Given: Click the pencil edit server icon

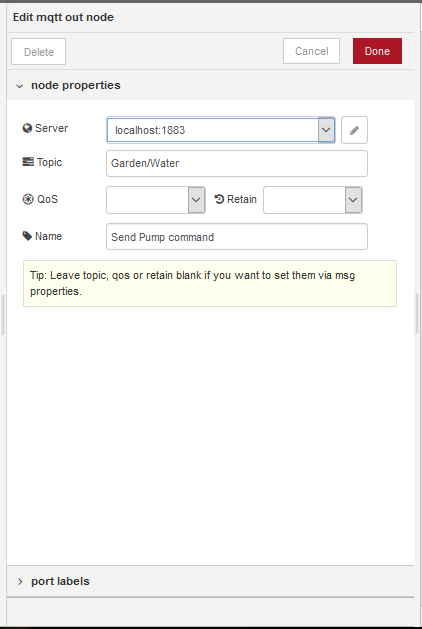Looking at the screenshot, I should [x=354, y=130].
